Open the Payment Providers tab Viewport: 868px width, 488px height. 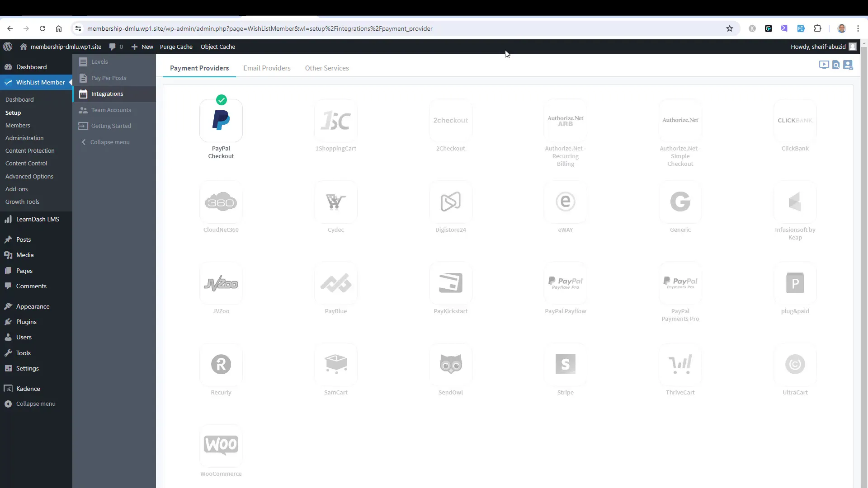(199, 67)
